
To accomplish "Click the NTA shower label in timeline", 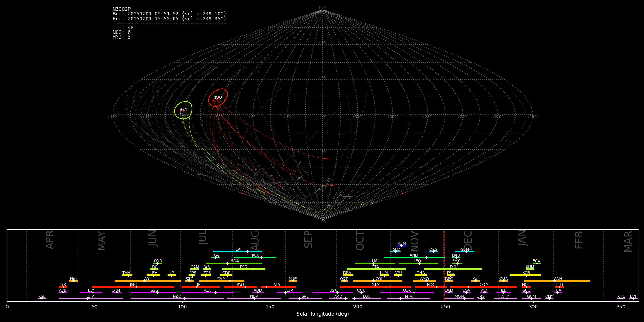I will pyautogui.click(x=409, y=297).
